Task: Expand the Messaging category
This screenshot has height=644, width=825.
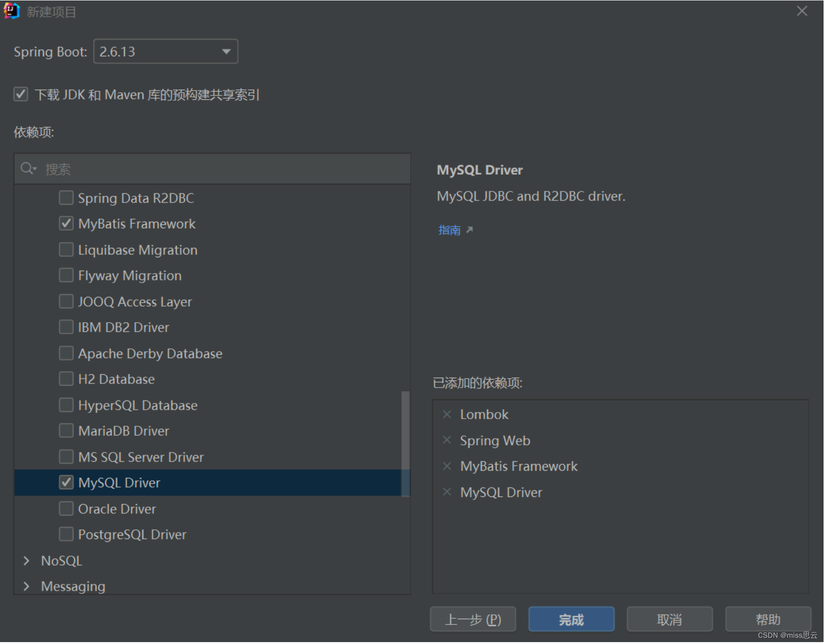Action: 26,586
